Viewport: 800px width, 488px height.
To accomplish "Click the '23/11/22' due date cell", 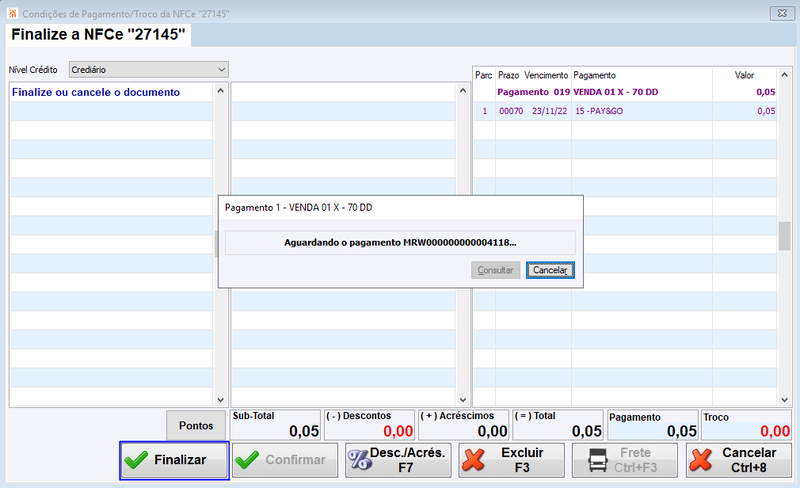I will [x=549, y=111].
